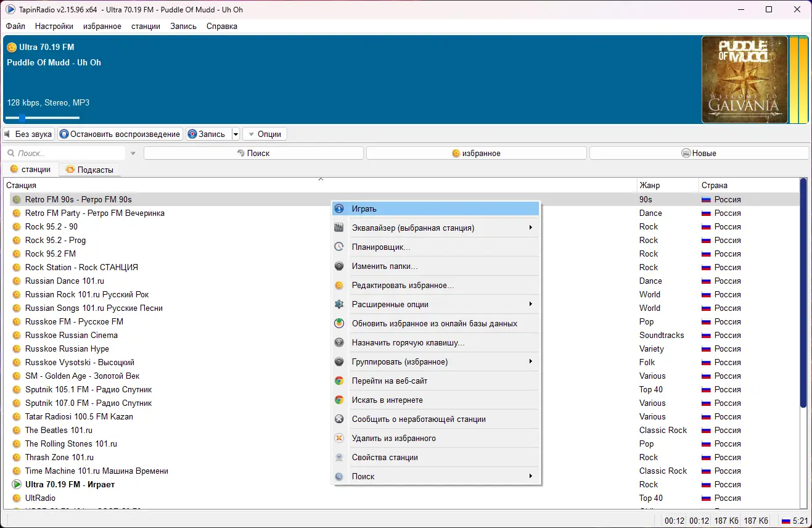Click Сообщить о неработающей станции

point(436,419)
